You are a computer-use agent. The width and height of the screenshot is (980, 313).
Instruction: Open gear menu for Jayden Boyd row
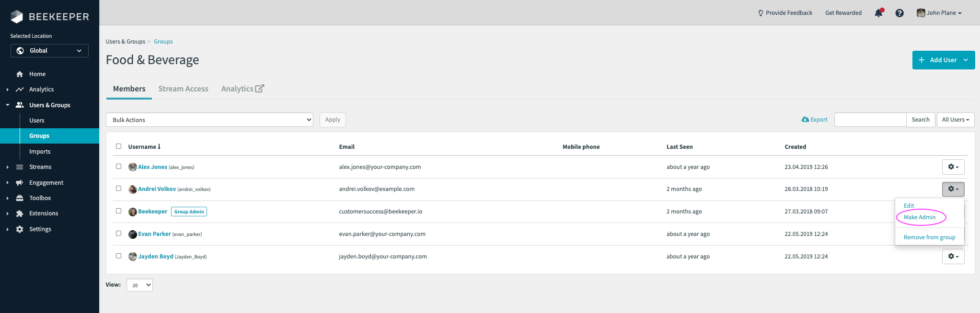click(953, 257)
